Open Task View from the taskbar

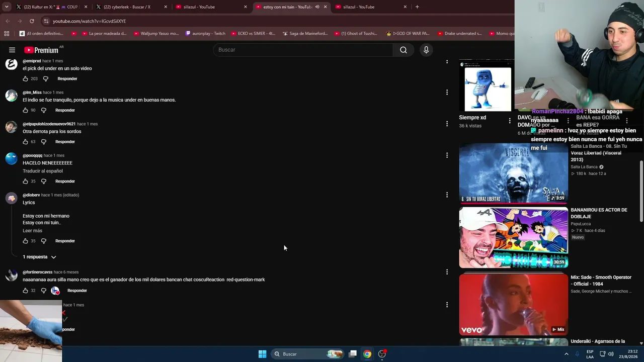tap(353, 354)
